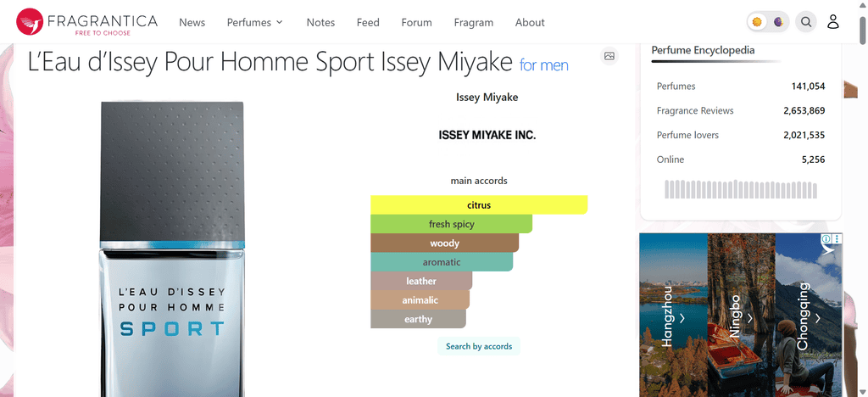Click the ISSEY MIYAKE INC. logo
This screenshot has height=397, width=868.
coord(487,135)
